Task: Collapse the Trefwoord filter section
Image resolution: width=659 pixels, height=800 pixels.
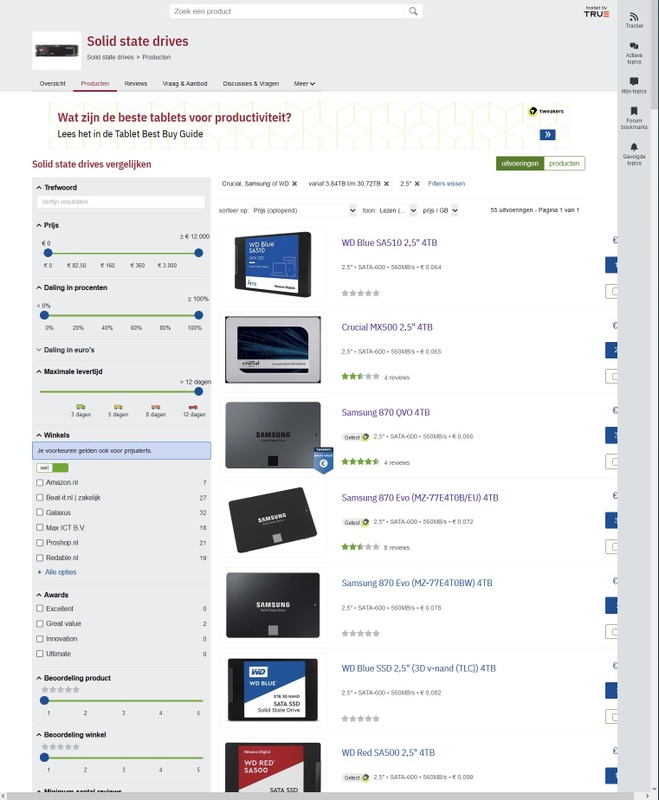Action: click(x=57, y=188)
